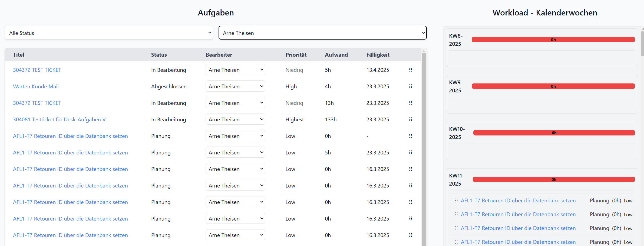Grab drag handle of TEST TICKET due 13.4.2025
The height and width of the screenshot is (246, 644).
click(x=410, y=70)
